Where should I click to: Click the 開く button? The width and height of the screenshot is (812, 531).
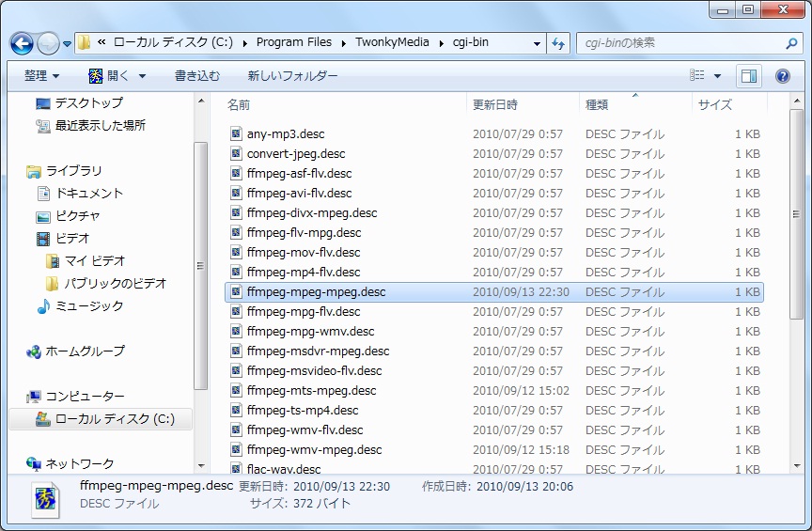coord(108,76)
